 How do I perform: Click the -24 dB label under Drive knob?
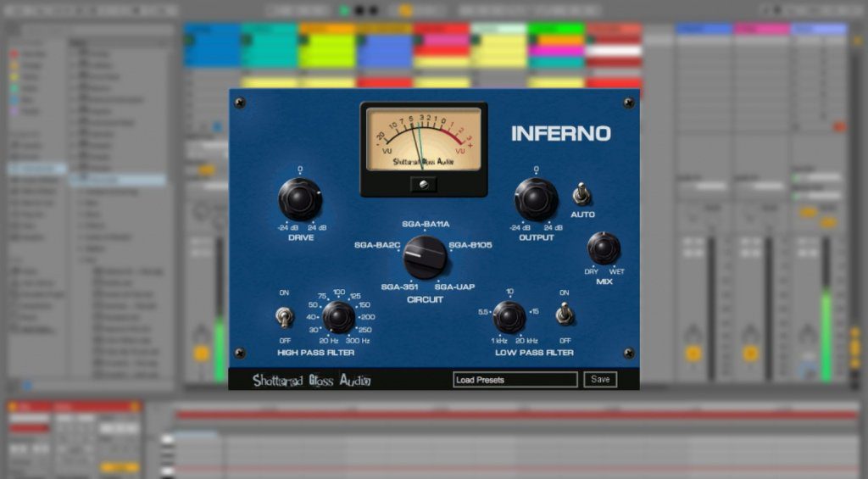point(288,227)
